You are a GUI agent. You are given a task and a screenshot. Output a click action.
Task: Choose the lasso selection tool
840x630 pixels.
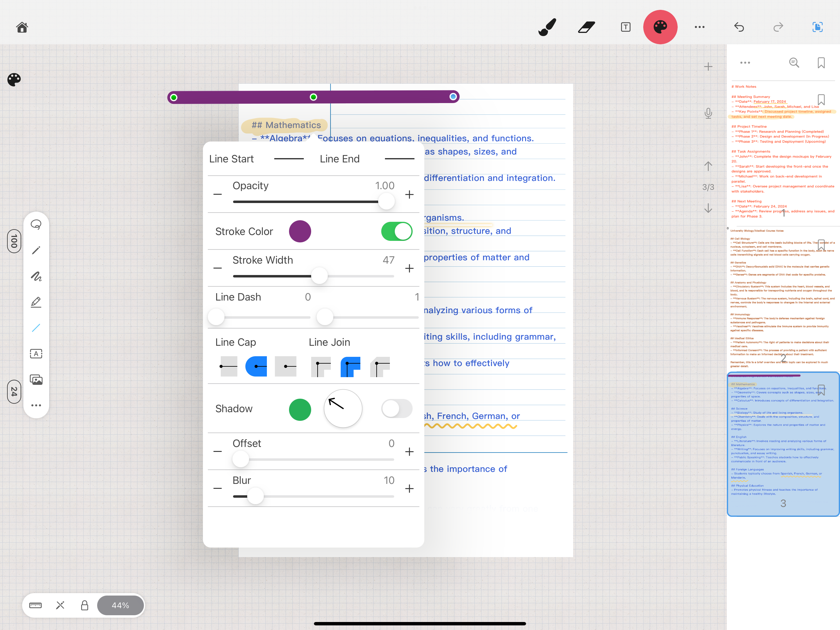click(36, 224)
